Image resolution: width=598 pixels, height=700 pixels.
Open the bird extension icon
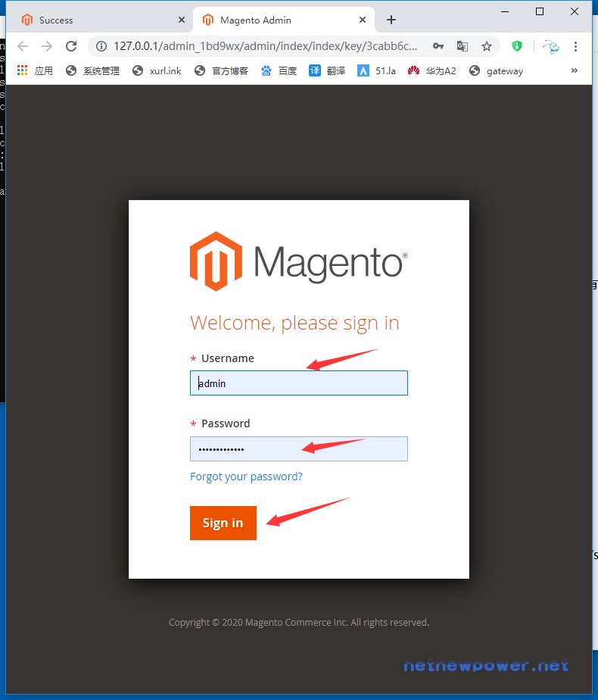coord(551,46)
